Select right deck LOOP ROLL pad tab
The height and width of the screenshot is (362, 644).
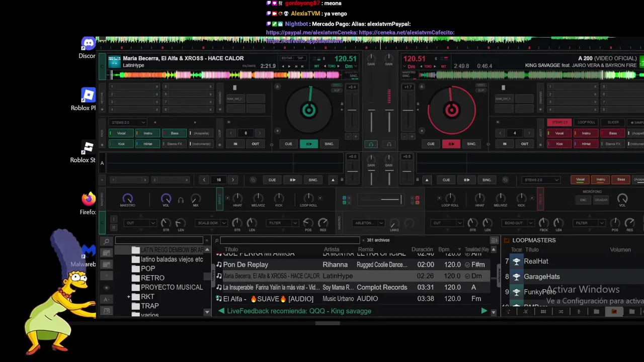pos(586,122)
